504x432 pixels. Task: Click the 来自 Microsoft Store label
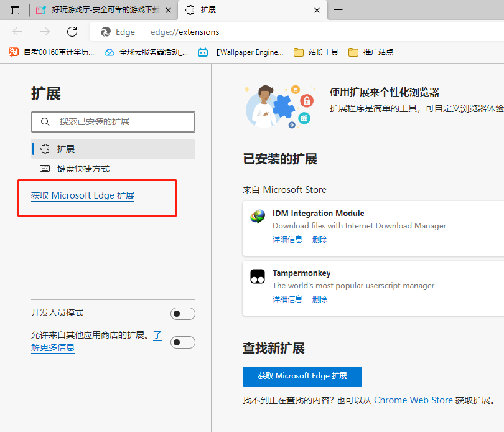(284, 190)
